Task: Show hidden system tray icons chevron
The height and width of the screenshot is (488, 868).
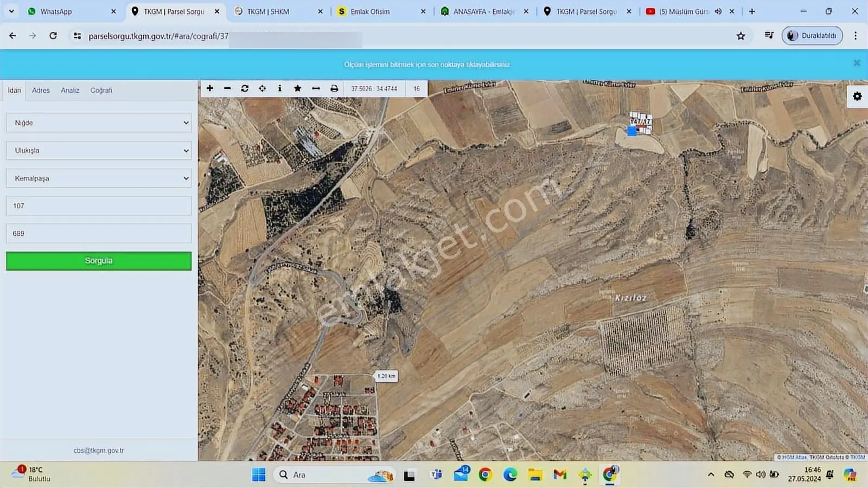Action: pyautogui.click(x=711, y=474)
